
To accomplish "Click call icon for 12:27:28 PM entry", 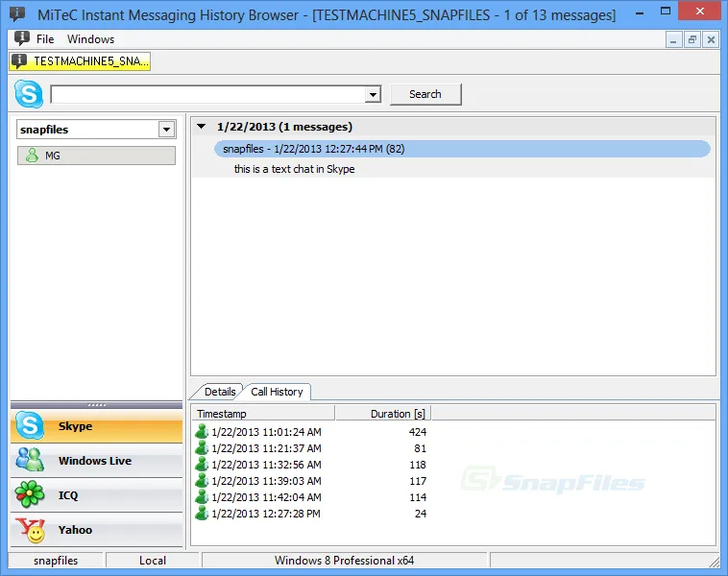I will click(x=202, y=513).
